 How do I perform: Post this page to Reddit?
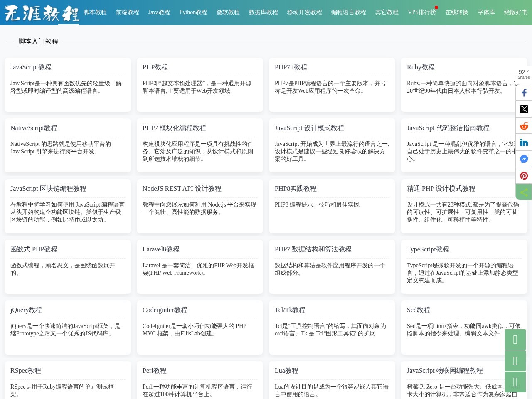[x=524, y=126]
